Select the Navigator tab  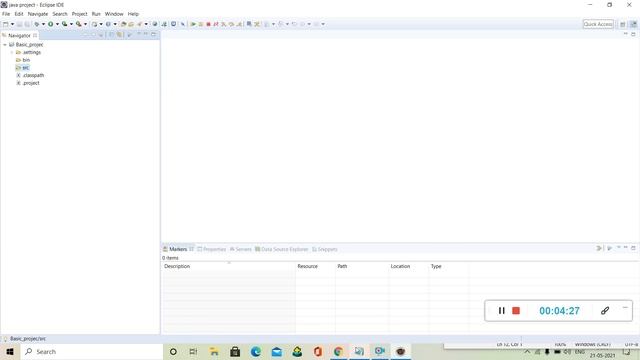pyautogui.click(x=19, y=36)
